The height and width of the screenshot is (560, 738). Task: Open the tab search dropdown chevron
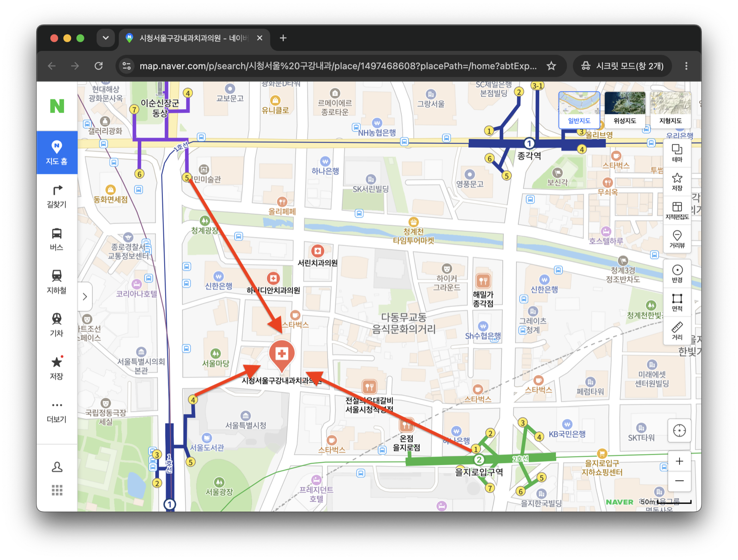pos(106,38)
